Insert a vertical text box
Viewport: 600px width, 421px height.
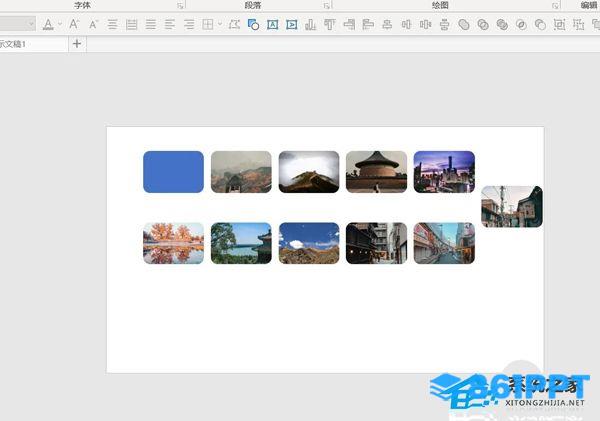pos(292,24)
